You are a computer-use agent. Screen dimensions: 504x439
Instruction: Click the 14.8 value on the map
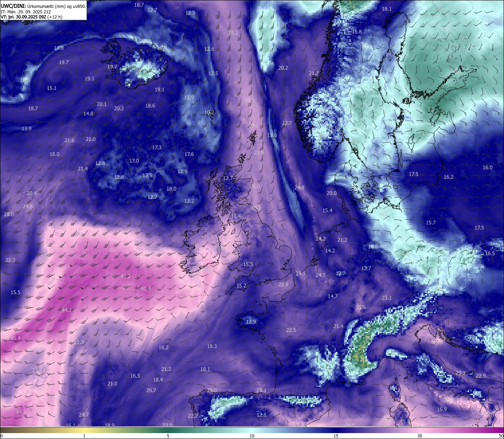pos(88,113)
